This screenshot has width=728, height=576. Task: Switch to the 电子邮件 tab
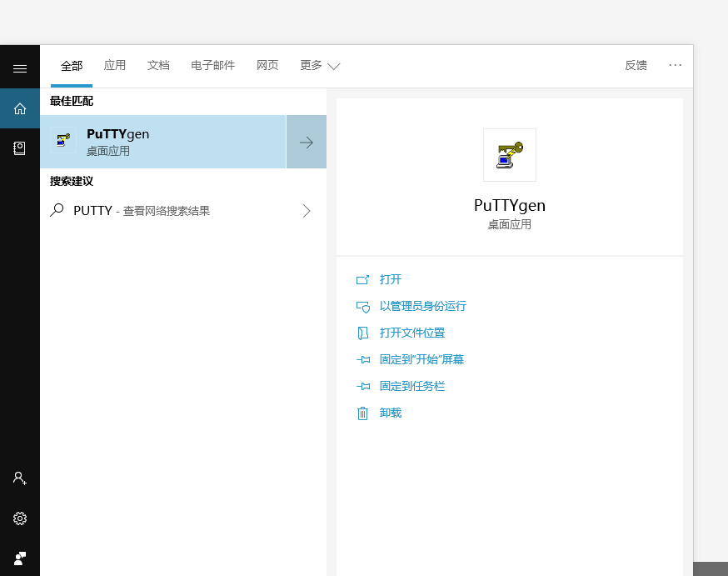click(213, 65)
